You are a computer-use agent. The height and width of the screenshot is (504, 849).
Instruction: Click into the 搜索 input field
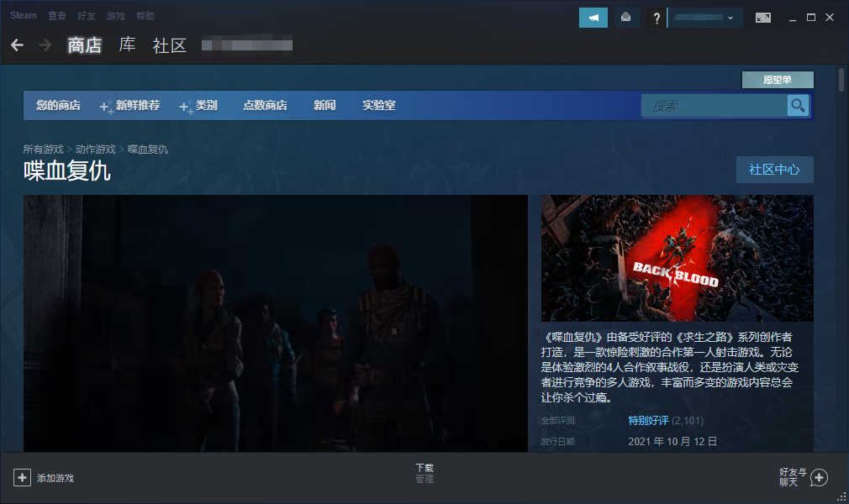(x=715, y=106)
